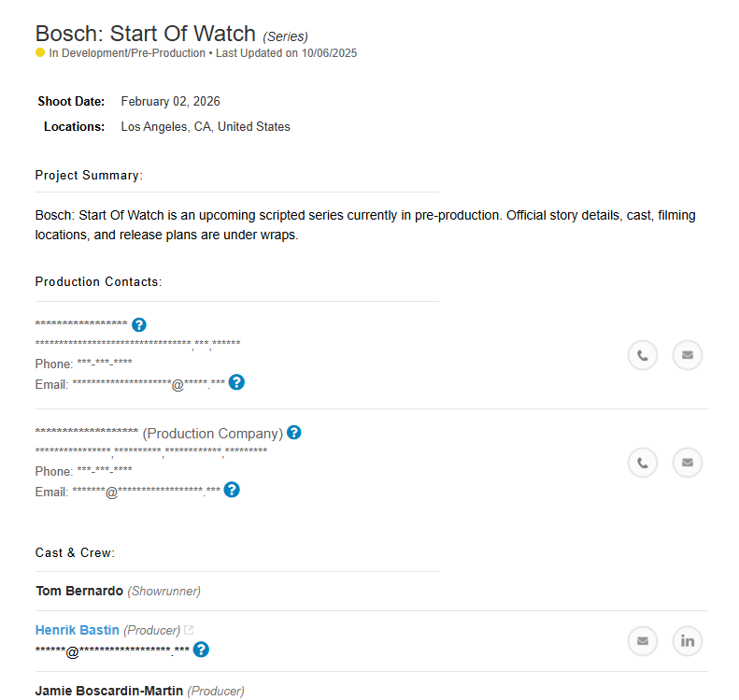Click phone icon for first production contact
This screenshot has width=739, height=700.
point(643,355)
